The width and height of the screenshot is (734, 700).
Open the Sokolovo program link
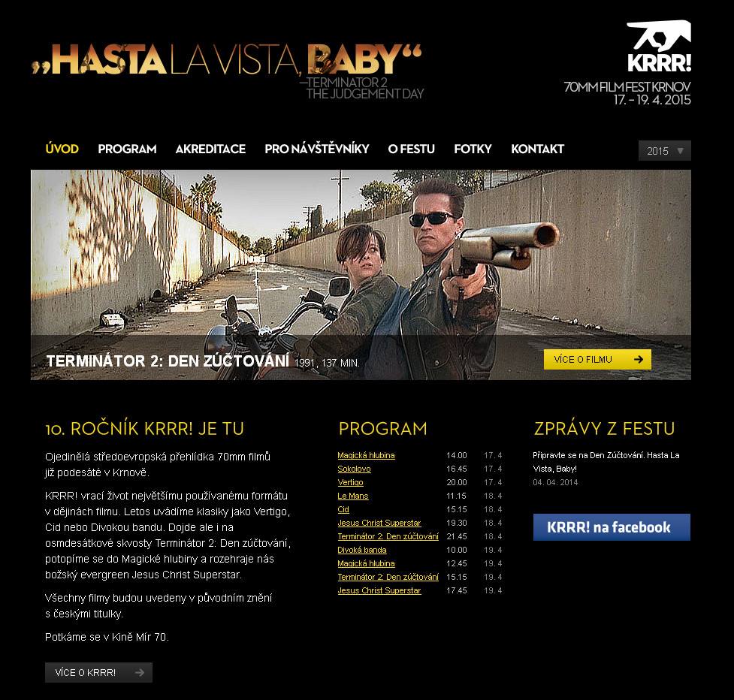(x=354, y=469)
